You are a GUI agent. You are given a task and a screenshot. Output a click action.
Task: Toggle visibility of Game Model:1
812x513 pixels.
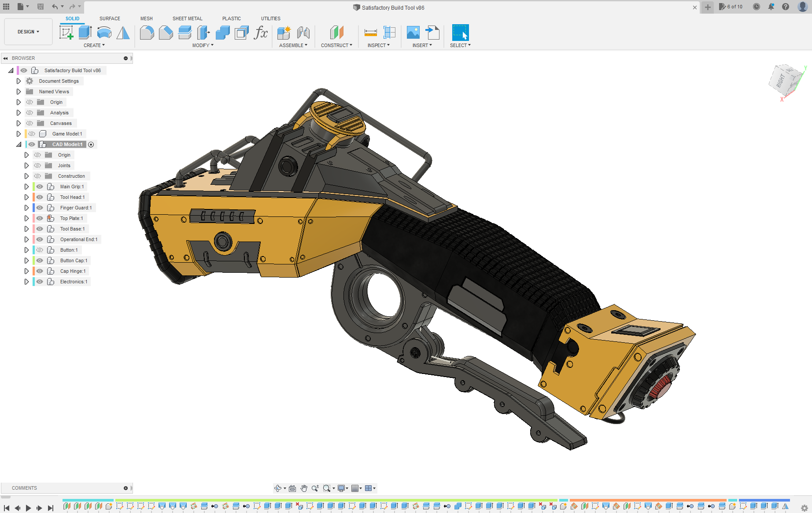[x=32, y=134]
